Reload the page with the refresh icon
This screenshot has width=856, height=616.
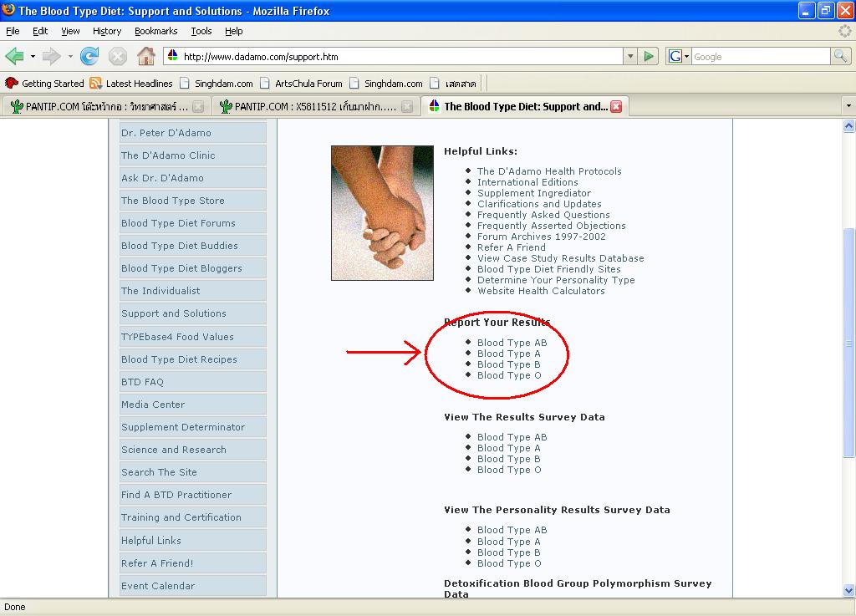[x=89, y=56]
